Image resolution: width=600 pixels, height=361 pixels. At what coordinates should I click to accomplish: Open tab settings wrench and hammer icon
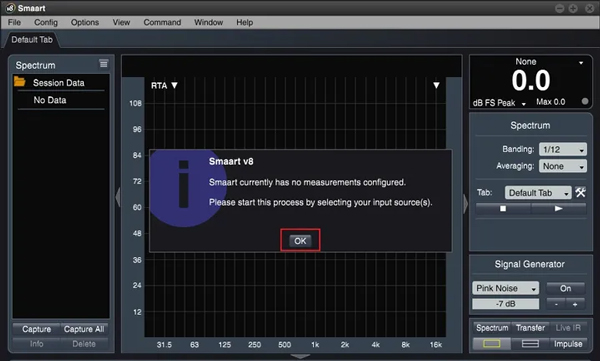[x=580, y=192]
